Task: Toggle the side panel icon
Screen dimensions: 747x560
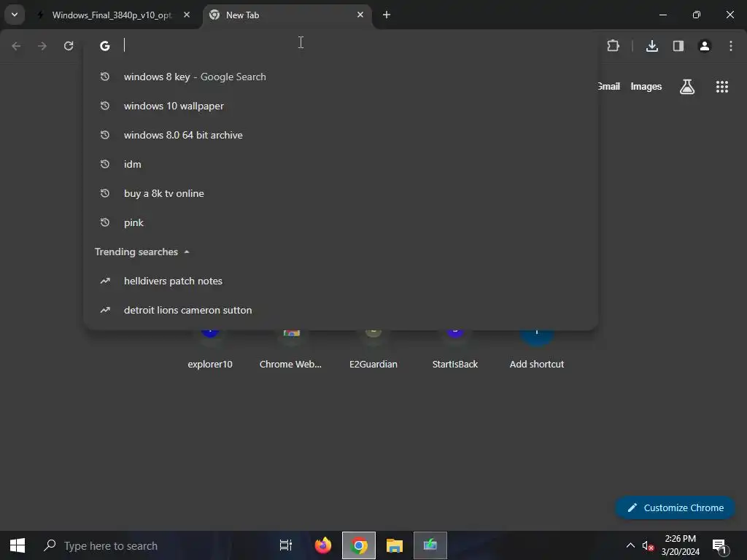Action: point(678,46)
